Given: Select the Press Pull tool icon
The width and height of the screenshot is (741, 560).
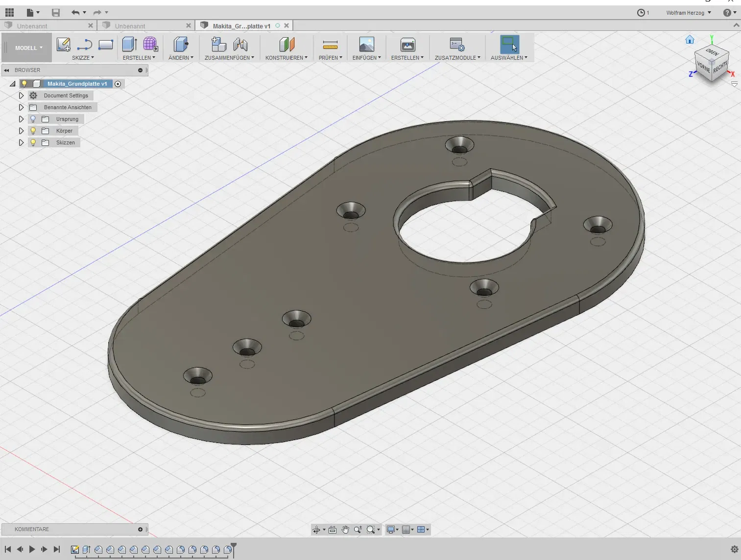Looking at the screenshot, I should [x=181, y=45].
